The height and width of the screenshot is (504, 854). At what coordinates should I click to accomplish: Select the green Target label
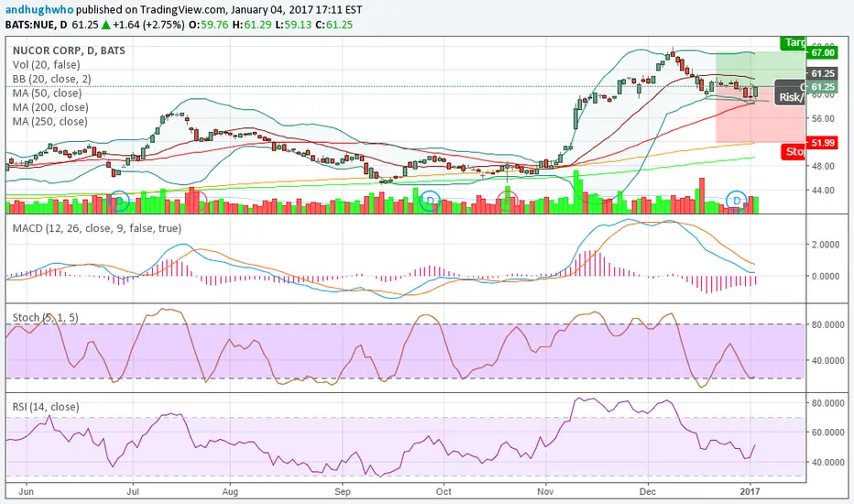[793, 42]
